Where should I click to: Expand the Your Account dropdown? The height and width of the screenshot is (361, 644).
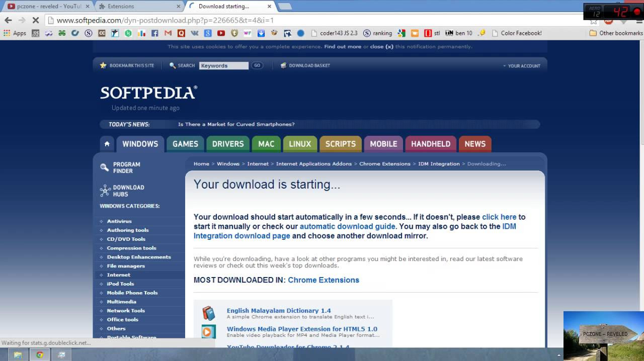[521, 66]
